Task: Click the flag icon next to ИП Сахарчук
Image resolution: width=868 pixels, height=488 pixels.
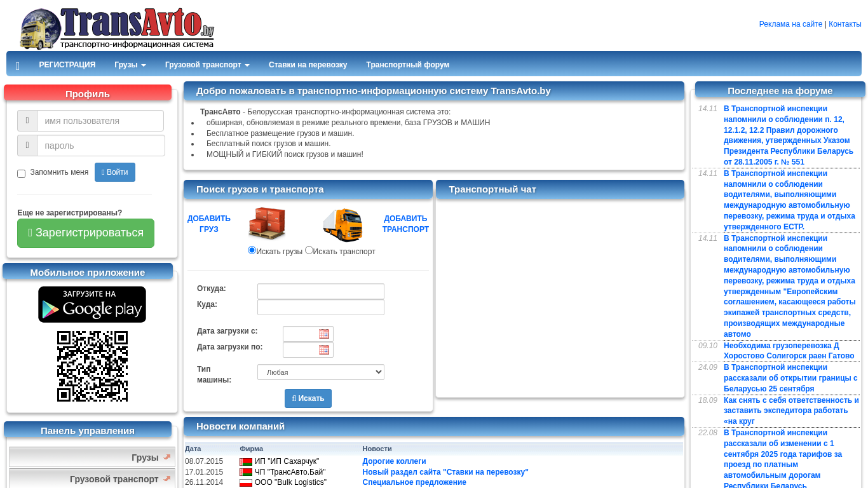Action: pyautogui.click(x=246, y=462)
